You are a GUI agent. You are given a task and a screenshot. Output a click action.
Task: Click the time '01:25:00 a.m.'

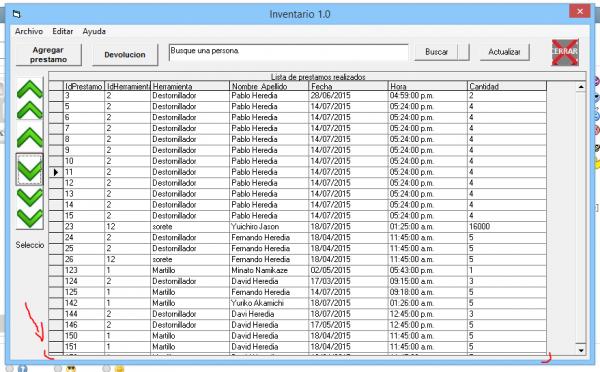point(411,227)
